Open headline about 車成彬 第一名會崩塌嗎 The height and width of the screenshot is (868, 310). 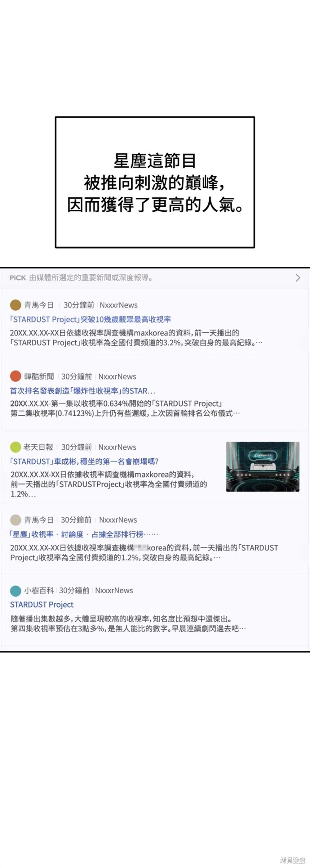84,461
